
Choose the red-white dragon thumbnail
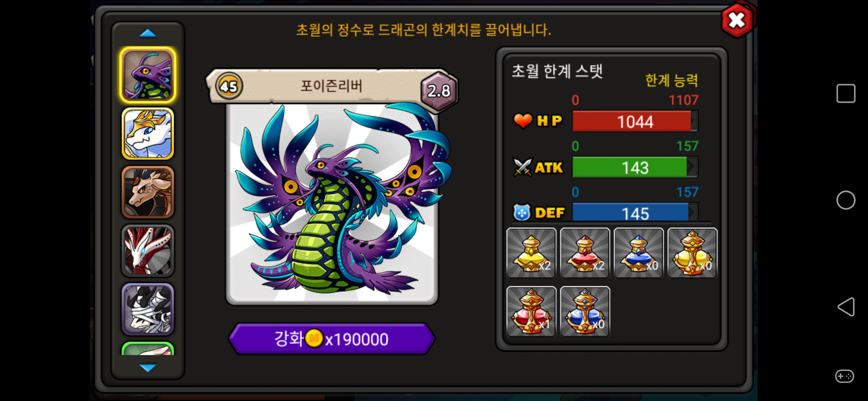[x=147, y=250]
